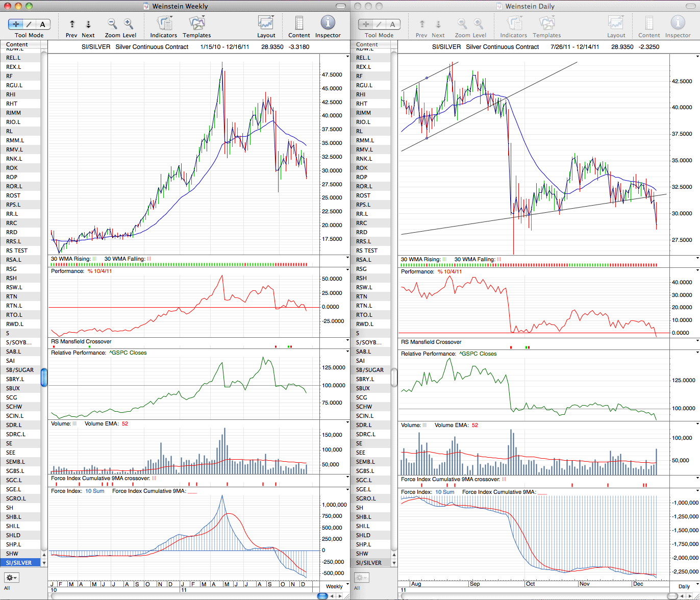Open the Indicators tool in Weekly window
700x600 pixels.
click(164, 23)
